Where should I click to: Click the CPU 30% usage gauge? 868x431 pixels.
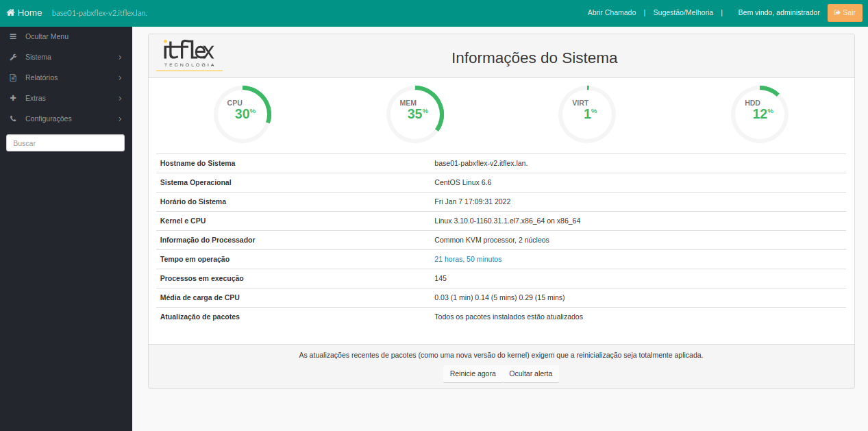(x=243, y=114)
